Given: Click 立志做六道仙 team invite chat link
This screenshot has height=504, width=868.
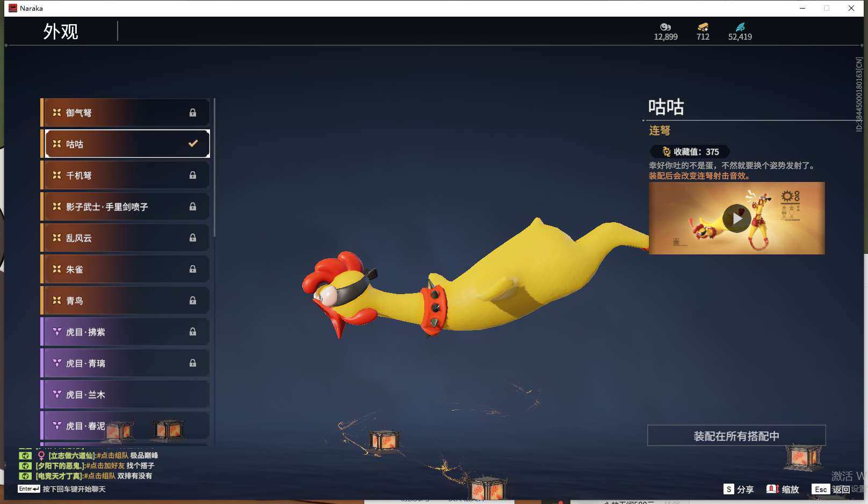Looking at the screenshot, I should click(x=112, y=456).
